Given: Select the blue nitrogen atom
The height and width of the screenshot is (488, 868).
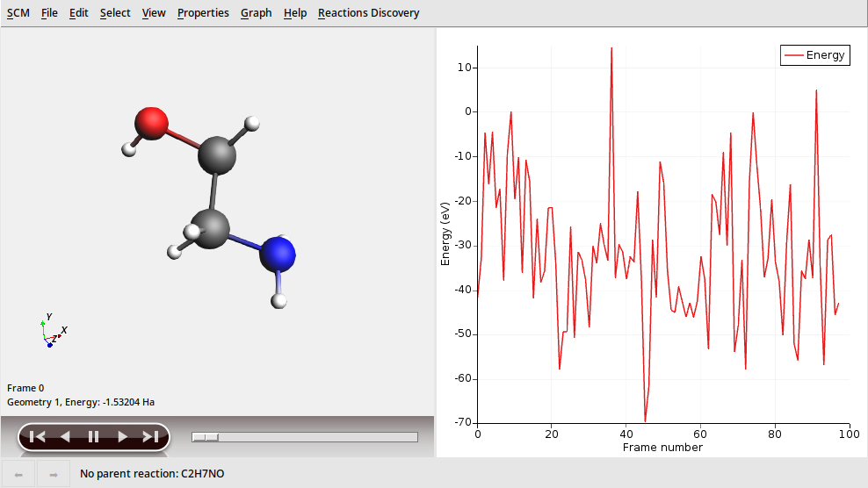Looking at the screenshot, I should (x=278, y=254).
